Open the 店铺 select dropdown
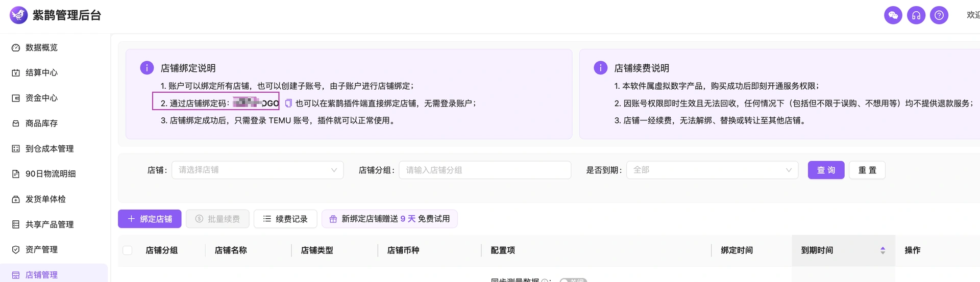Viewport: 980px width, 282px height. pyautogui.click(x=258, y=170)
